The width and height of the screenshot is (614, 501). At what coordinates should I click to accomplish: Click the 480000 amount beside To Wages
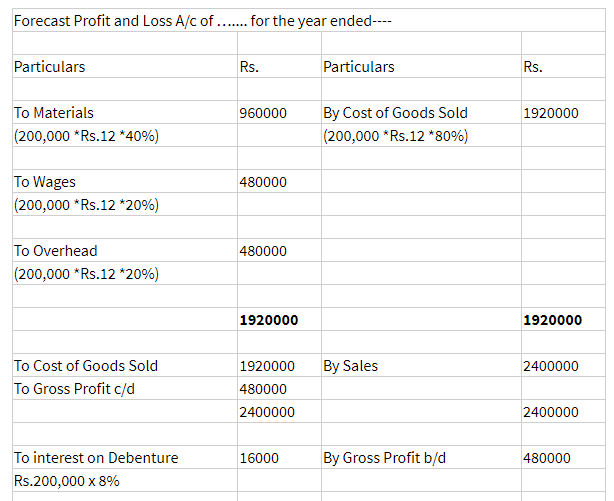pos(264,183)
